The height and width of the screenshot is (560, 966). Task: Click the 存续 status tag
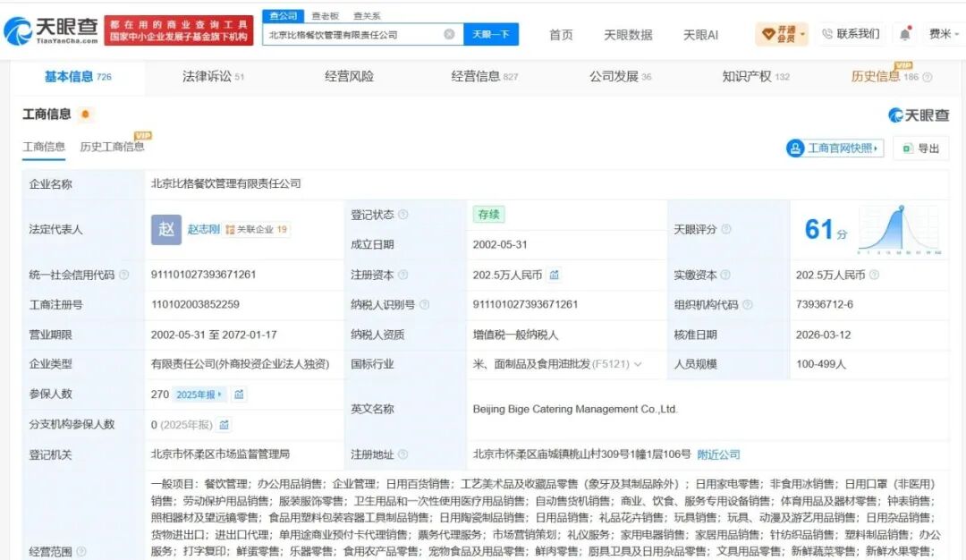coord(488,215)
